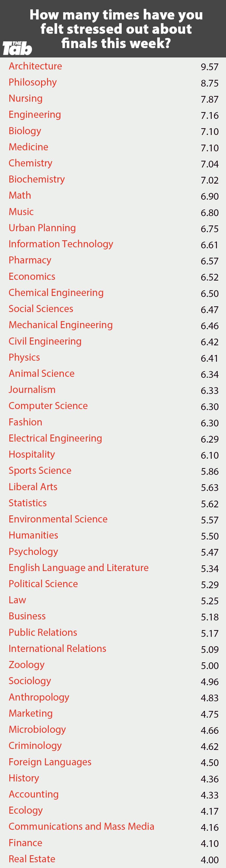226x868 pixels.
Task: Click The Tab logo
Action: [17, 48]
